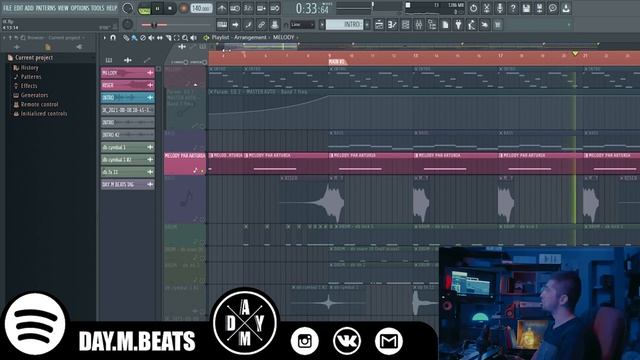Open the project info page icon

tap(445, 25)
